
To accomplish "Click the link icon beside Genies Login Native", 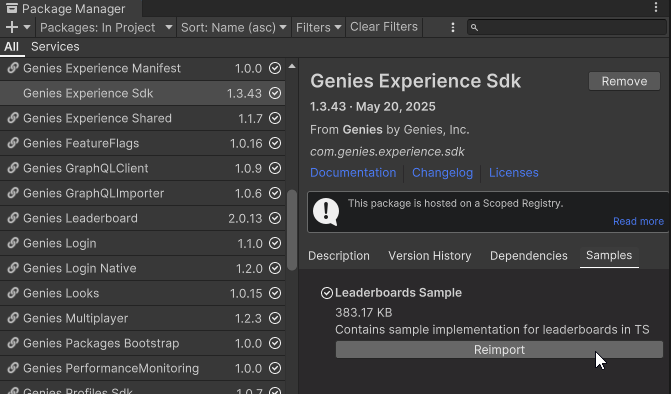I will click(x=13, y=268).
